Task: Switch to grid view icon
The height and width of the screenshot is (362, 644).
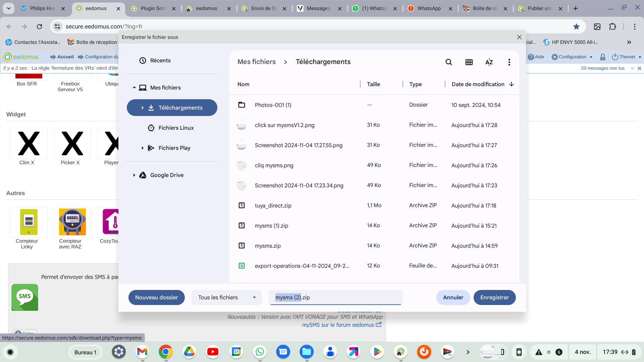Action: (469, 62)
